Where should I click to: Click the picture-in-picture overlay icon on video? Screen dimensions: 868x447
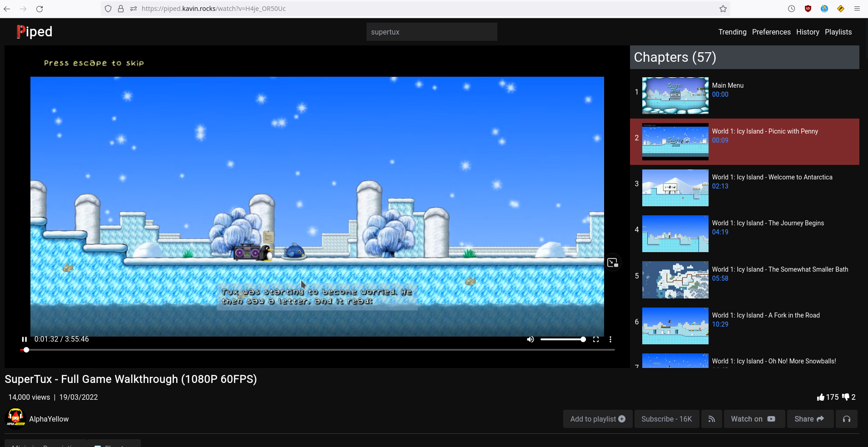(613, 263)
